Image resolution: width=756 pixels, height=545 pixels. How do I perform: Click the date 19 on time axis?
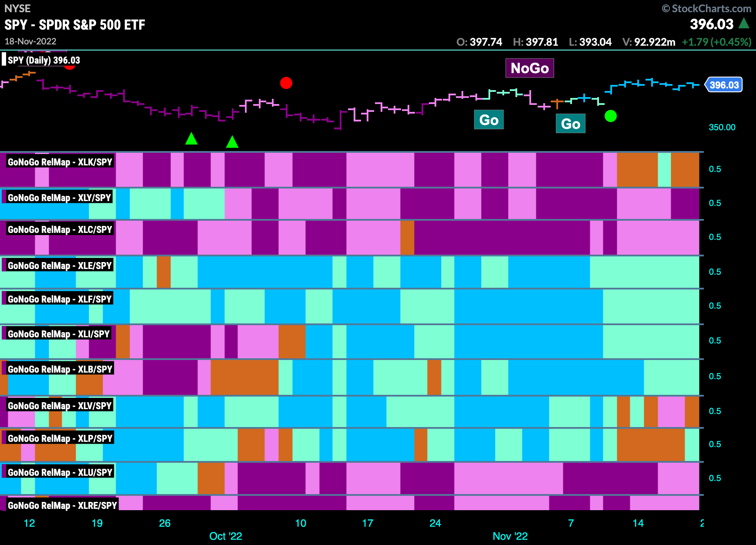point(97,523)
